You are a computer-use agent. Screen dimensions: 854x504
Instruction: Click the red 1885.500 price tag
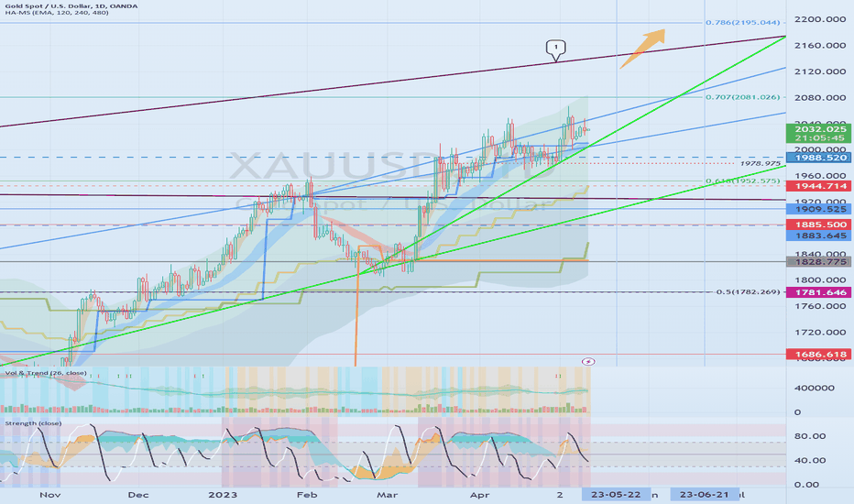pos(820,225)
